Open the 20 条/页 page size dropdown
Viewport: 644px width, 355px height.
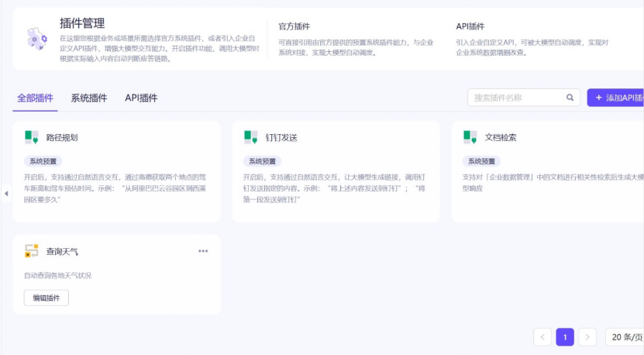click(625, 337)
